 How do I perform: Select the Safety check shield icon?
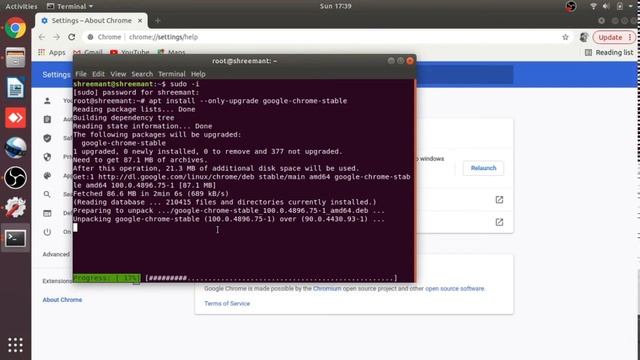click(47, 138)
